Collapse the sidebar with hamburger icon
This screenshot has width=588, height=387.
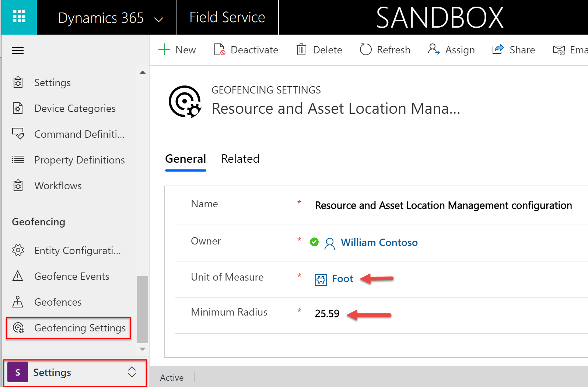click(x=18, y=50)
